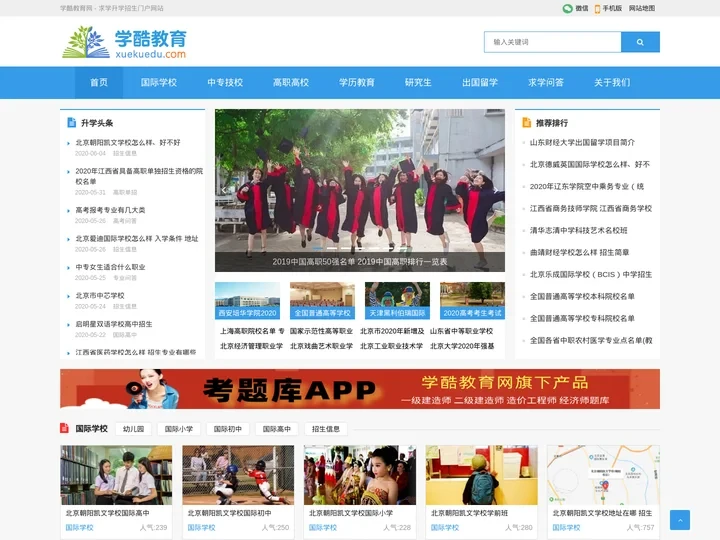Open card image 北京朝阳凯文学校国际初中

238,475
